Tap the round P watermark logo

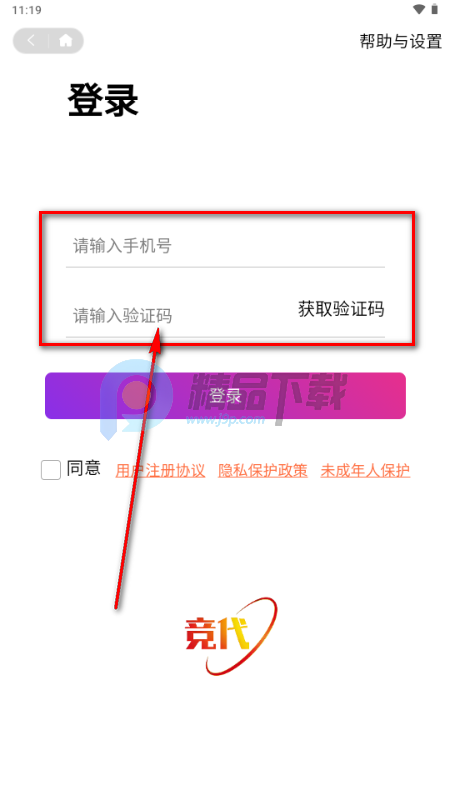point(135,393)
